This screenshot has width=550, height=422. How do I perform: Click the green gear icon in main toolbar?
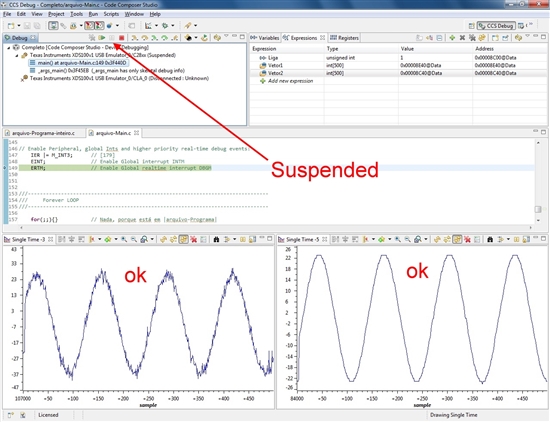[x=165, y=26]
